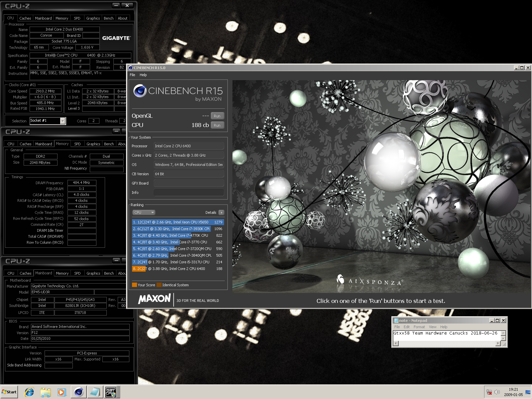Open the ranking CPU dropdown
Viewport: 532px width, 399px height.
click(144, 212)
